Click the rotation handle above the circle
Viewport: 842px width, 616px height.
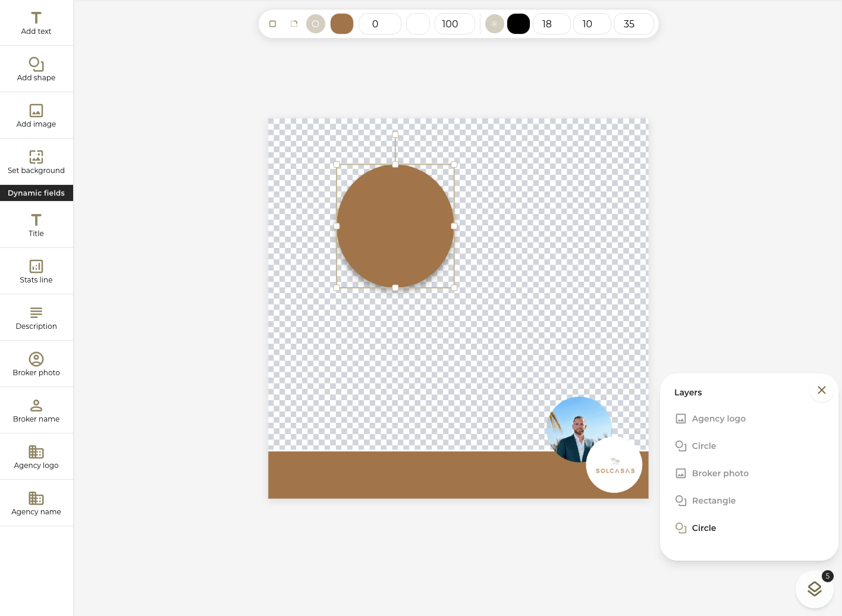395,134
